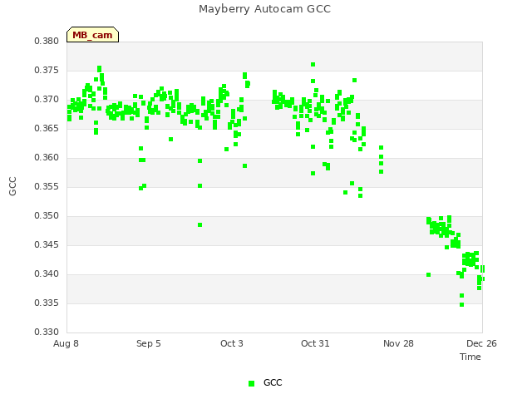Viewport: 532px width, 399px height.
Task: Click the 0.380 y-axis tick label
Action: click(47, 41)
